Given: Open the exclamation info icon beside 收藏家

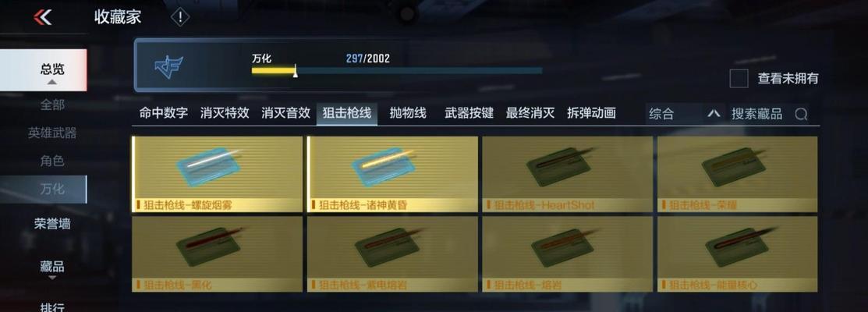Looking at the screenshot, I should [x=180, y=17].
